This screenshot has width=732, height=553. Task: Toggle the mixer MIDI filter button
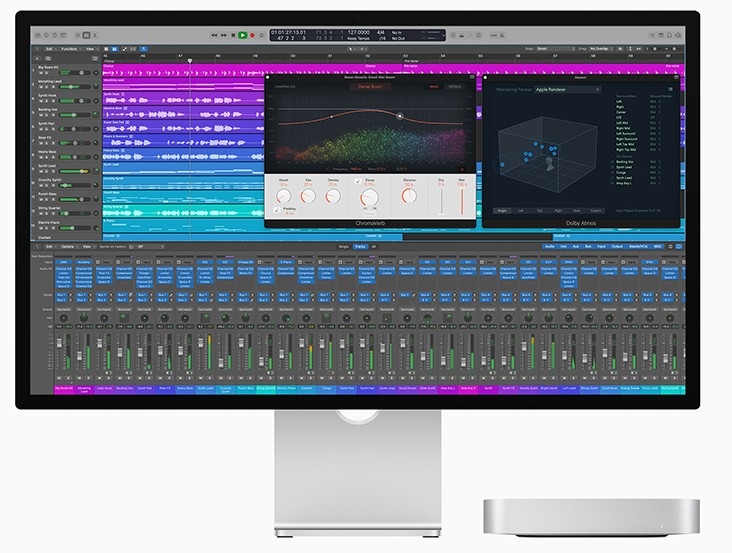pos(657,246)
